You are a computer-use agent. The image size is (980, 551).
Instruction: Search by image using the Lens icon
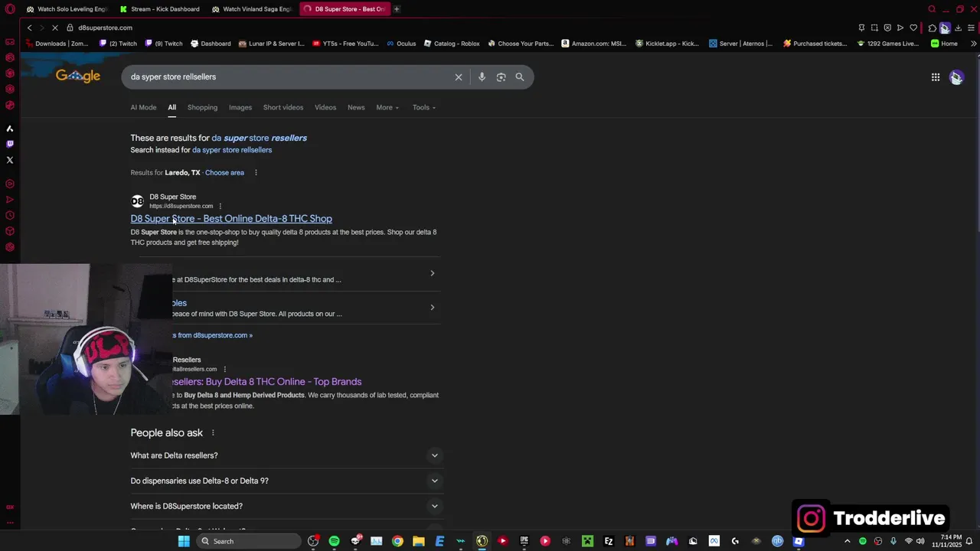[501, 77]
